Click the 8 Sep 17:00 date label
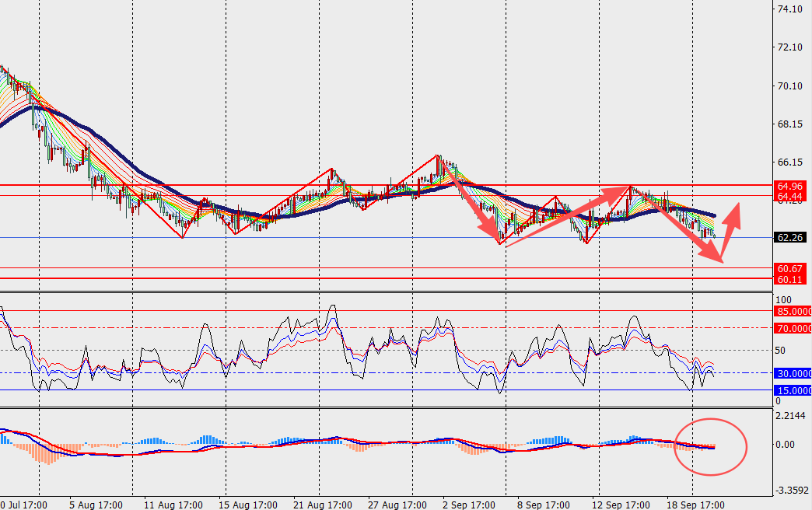Viewport: 812px width, 510px height. 544,505
